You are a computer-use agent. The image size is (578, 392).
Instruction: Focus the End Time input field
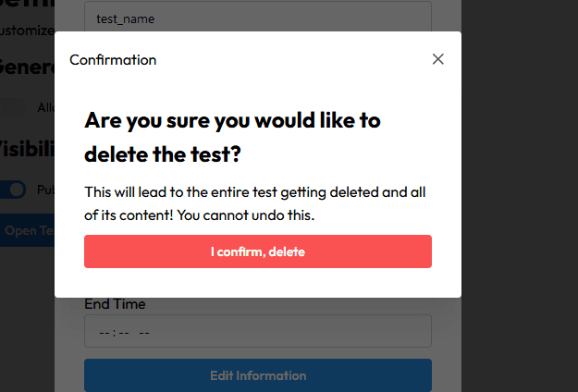tap(257, 331)
